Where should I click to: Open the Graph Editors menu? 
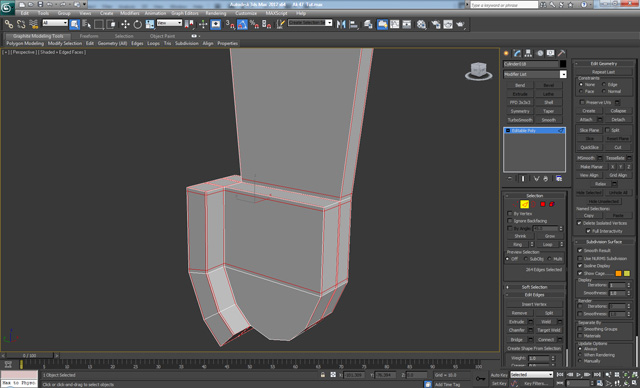click(x=184, y=13)
